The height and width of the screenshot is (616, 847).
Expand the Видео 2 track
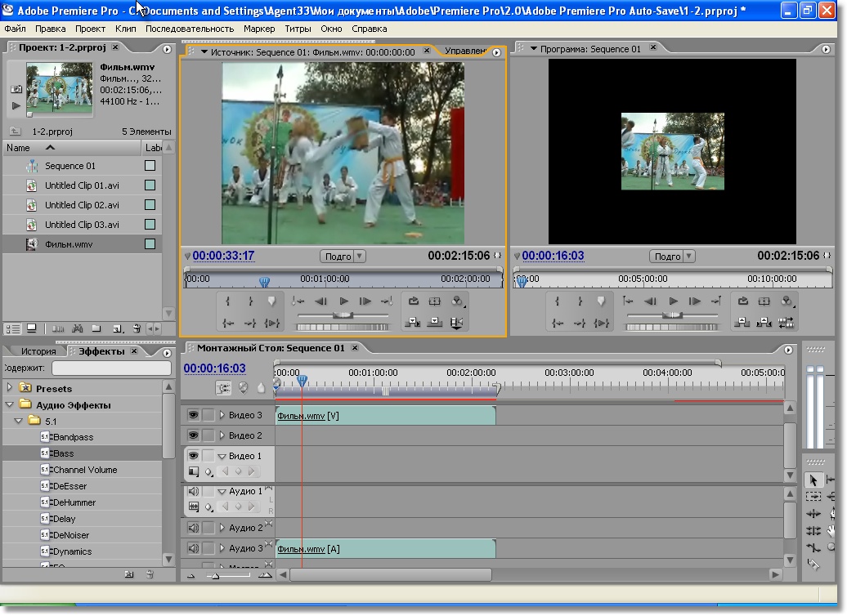point(222,435)
